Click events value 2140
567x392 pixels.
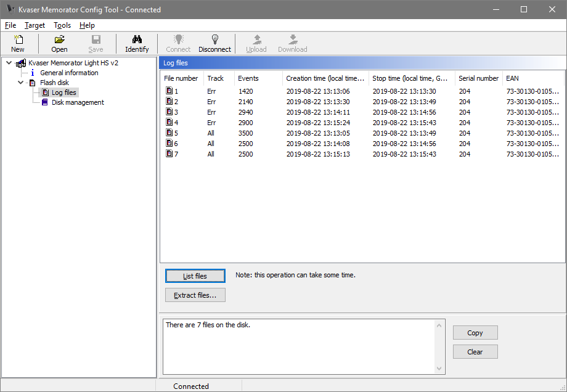[x=245, y=102]
